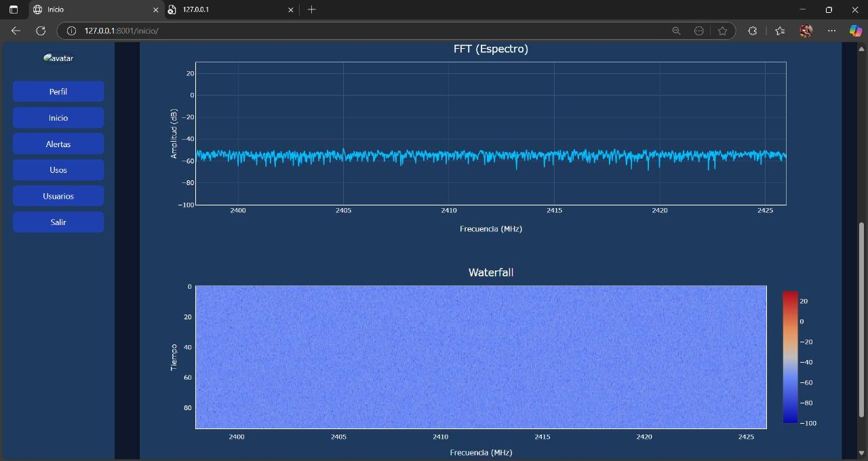Image resolution: width=868 pixels, height=461 pixels.
Task: Open the zoom magnifier icon
Action: tap(676, 31)
